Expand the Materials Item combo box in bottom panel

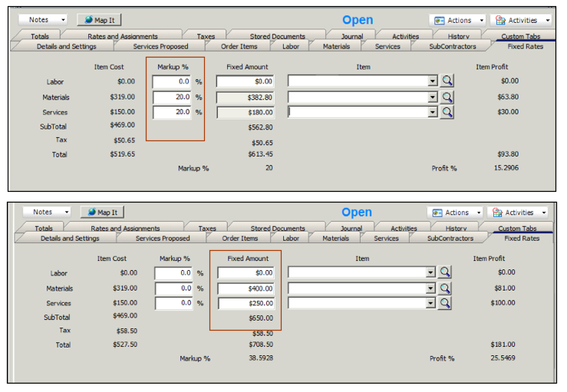point(430,288)
